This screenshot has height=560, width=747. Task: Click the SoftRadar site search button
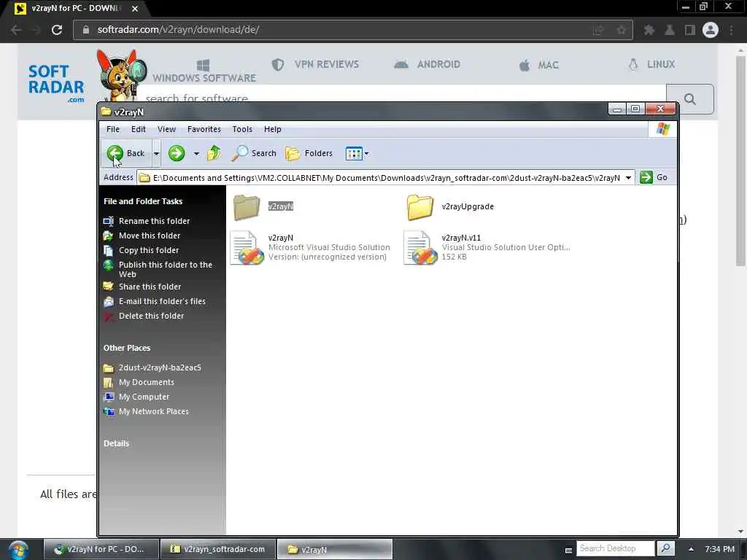point(690,99)
